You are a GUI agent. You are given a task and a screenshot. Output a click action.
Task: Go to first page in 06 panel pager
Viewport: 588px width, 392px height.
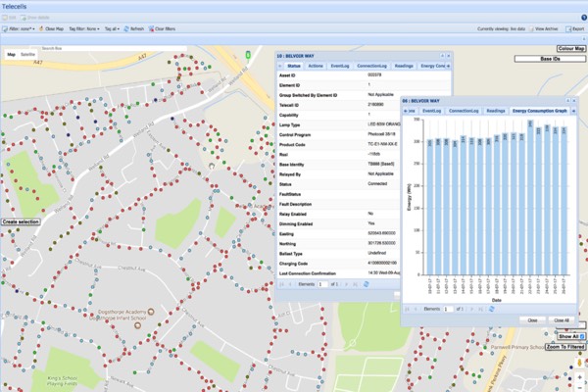click(407, 309)
